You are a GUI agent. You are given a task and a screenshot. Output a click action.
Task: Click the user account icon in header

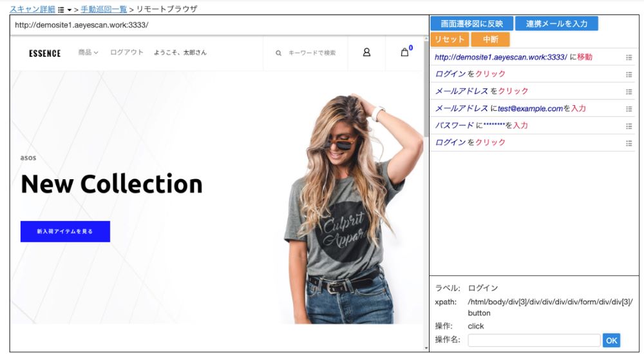coord(367,52)
